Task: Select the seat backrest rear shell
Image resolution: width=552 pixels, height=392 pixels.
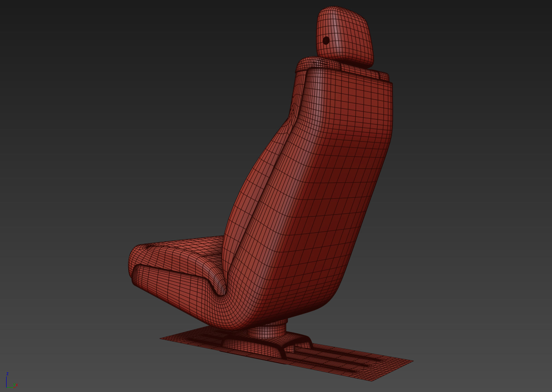Action: (317, 193)
